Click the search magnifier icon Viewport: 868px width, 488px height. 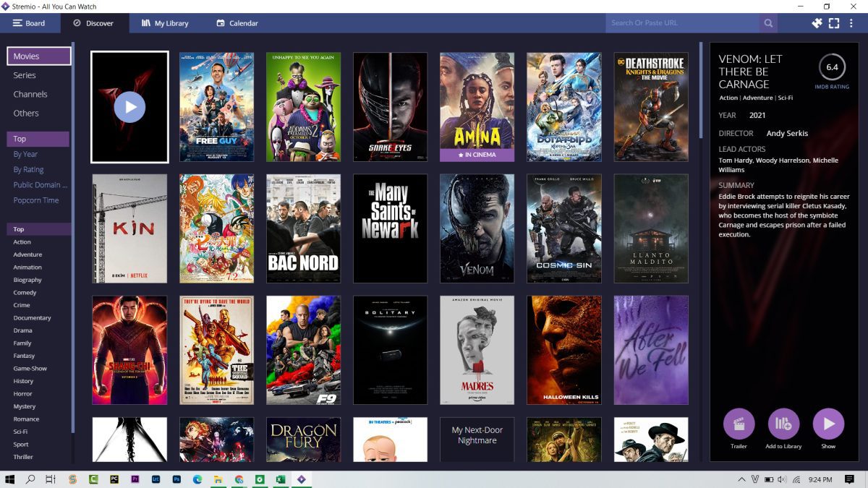pyautogui.click(x=768, y=23)
